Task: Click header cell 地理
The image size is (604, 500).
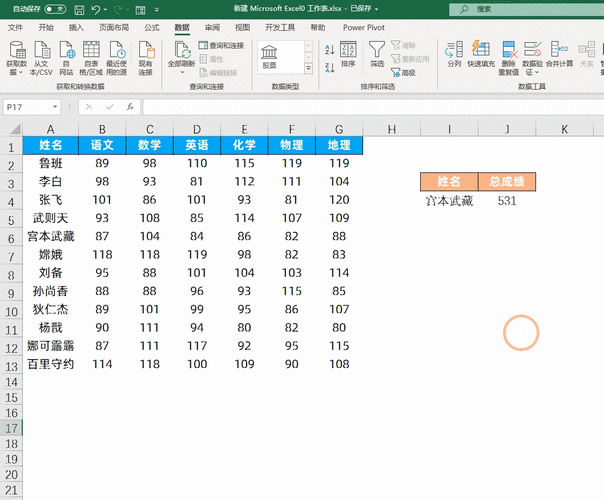Action: 339,145
